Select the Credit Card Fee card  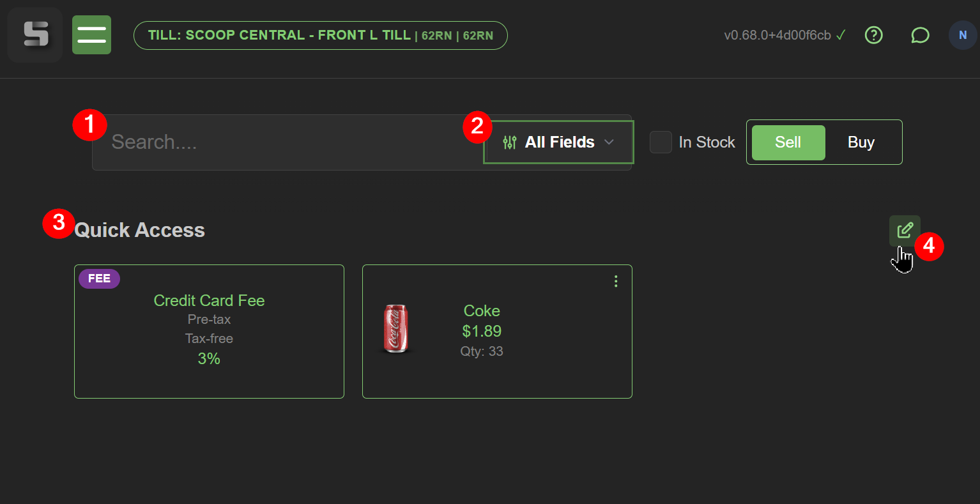click(x=209, y=332)
